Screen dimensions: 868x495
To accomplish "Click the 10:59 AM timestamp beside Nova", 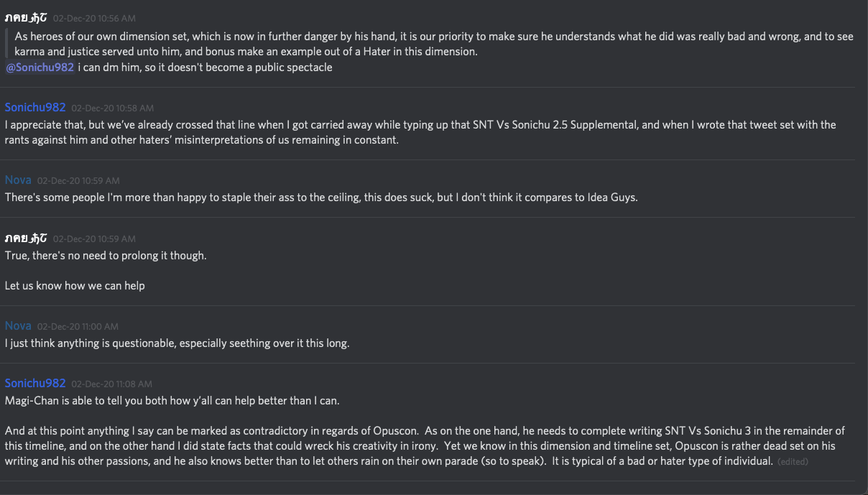I will [x=78, y=181].
